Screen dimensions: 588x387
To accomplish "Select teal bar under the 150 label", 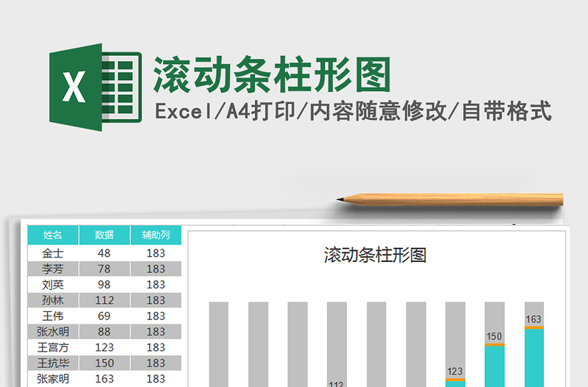I will click(495, 366).
